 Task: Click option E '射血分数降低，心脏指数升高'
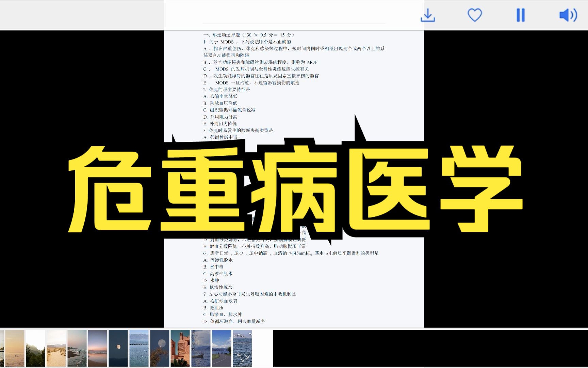click(255, 246)
